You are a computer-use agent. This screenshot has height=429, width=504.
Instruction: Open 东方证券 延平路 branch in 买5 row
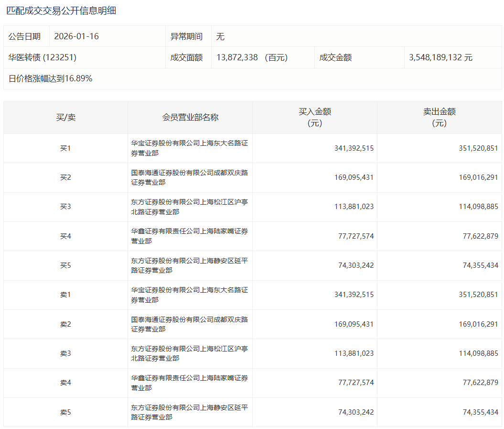[189, 265]
